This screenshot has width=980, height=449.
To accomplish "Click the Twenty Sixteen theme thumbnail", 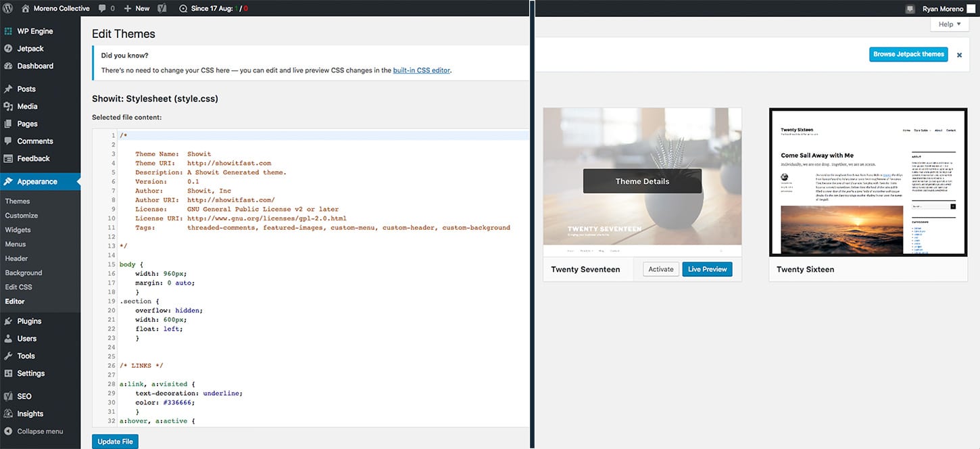I will tap(868, 181).
